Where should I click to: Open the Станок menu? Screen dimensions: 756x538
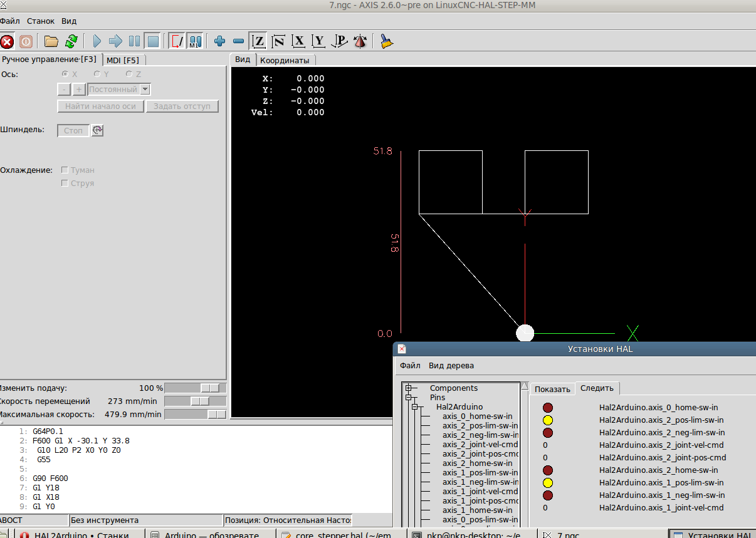tap(40, 21)
